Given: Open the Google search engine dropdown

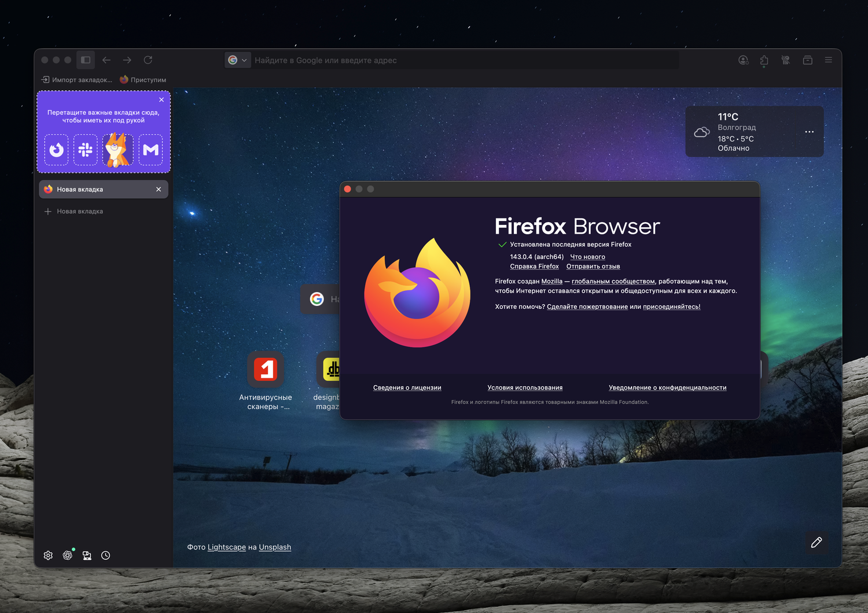Looking at the screenshot, I should coord(237,60).
